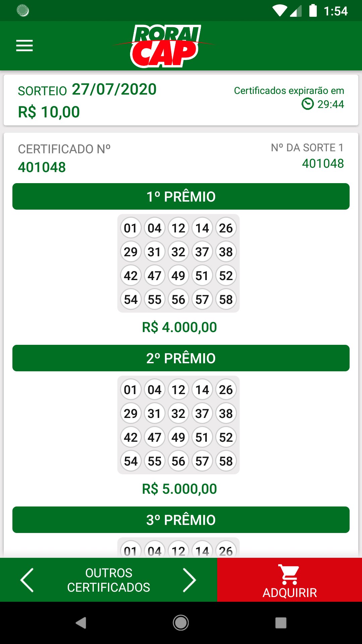Tap the RoraiCap logo
362x644 pixels.
[x=166, y=46]
